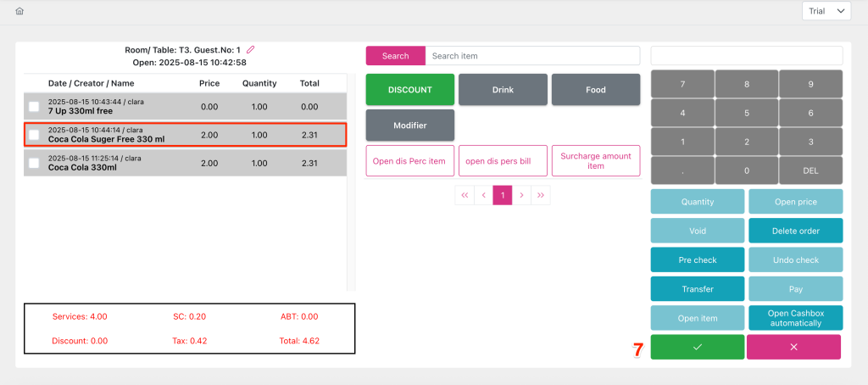Click the Search item text field
This screenshot has height=385, width=868.
[531, 56]
